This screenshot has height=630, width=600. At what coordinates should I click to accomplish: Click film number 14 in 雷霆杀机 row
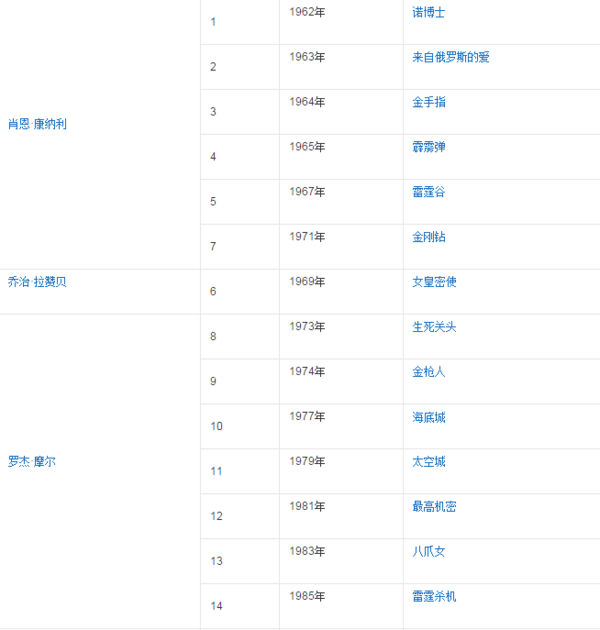(216, 606)
